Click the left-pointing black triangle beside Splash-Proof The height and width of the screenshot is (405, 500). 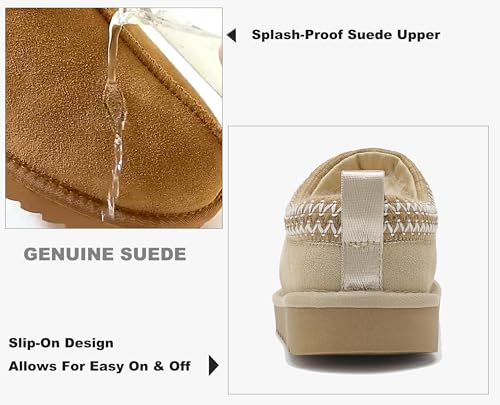232,35
